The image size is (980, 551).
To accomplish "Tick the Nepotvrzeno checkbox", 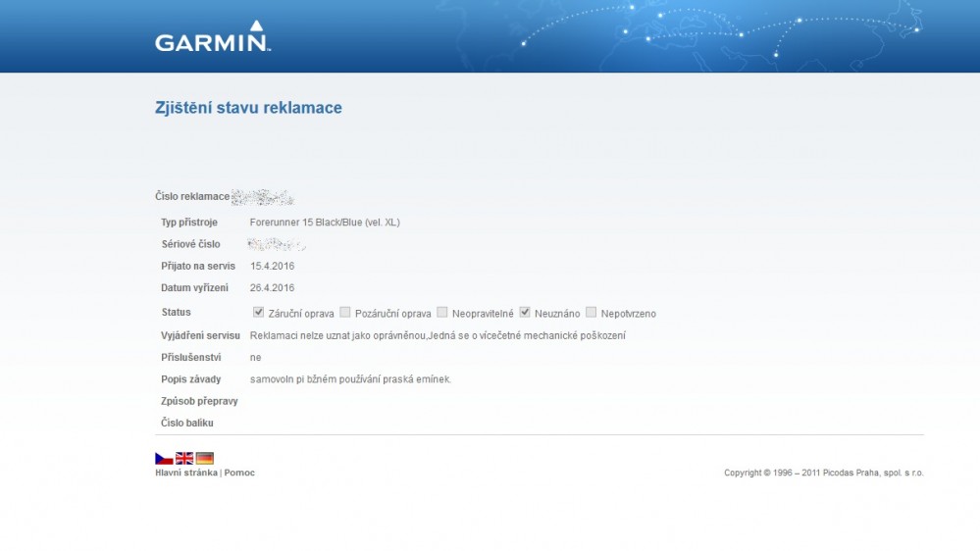I will [591, 313].
